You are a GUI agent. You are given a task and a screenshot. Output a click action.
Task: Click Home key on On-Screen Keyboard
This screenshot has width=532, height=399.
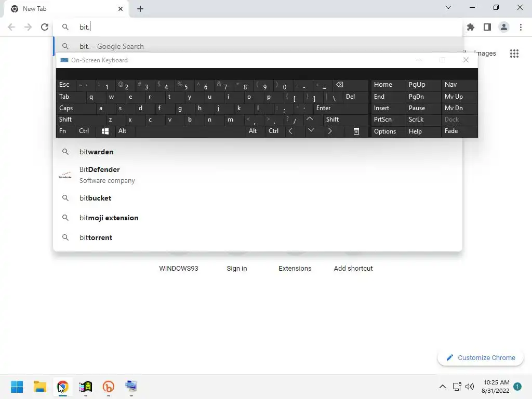388,85
